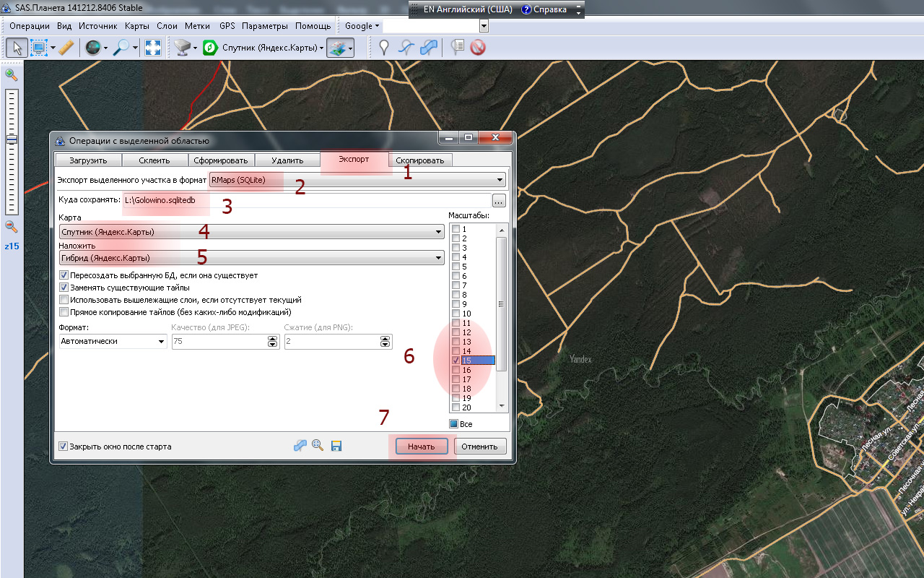Click the green Yandex satellite map icon

pos(210,48)
